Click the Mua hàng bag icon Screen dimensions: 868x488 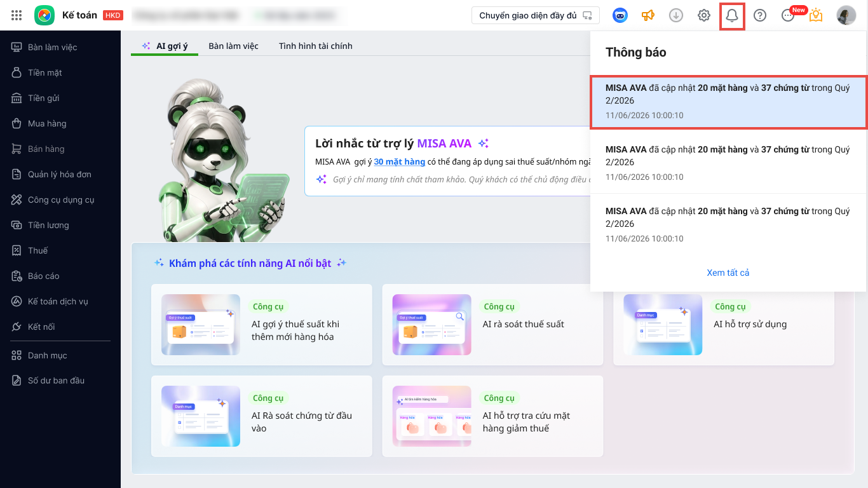[x=17, y=123]
